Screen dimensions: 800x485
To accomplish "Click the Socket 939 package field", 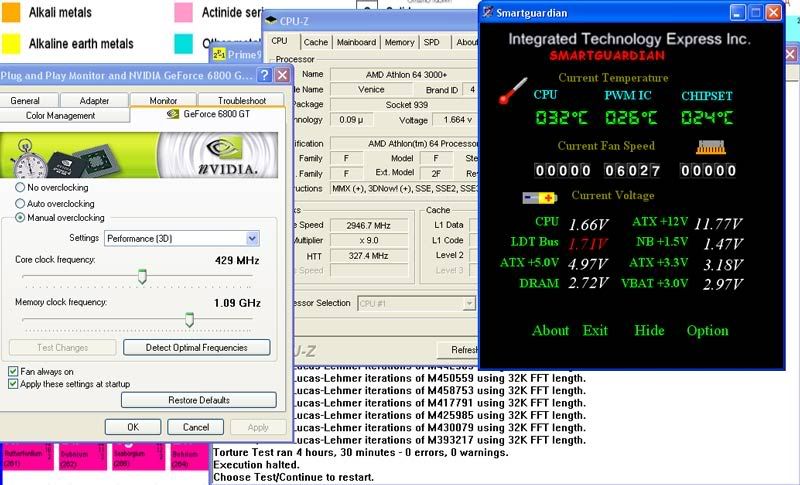I will pos(406,105).
